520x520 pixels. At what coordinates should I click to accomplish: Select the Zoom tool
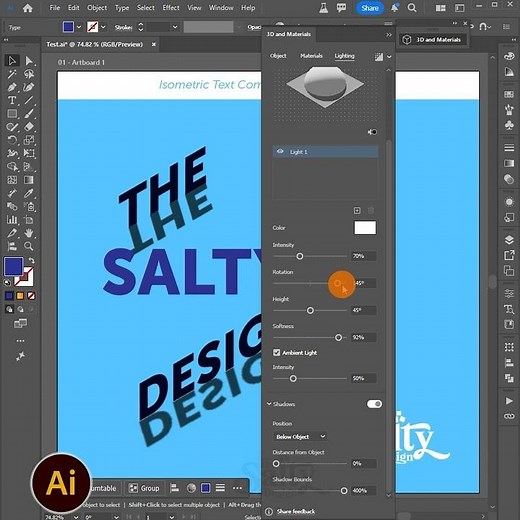pyautogui.click(x=29, y=246)
